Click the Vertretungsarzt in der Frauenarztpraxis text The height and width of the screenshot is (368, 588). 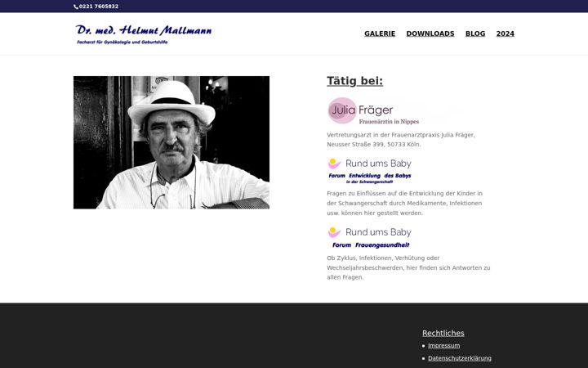(401, 140)
